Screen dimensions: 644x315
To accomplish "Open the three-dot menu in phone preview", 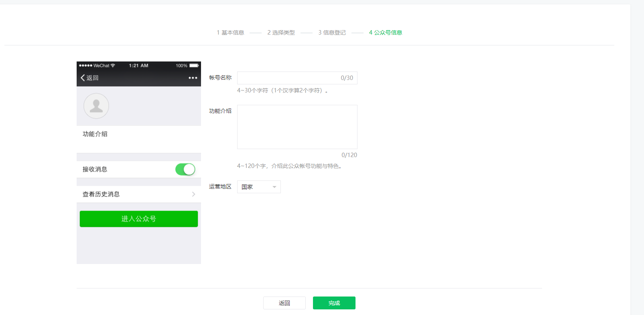I will pyautogui.click(x=193, y=78).
